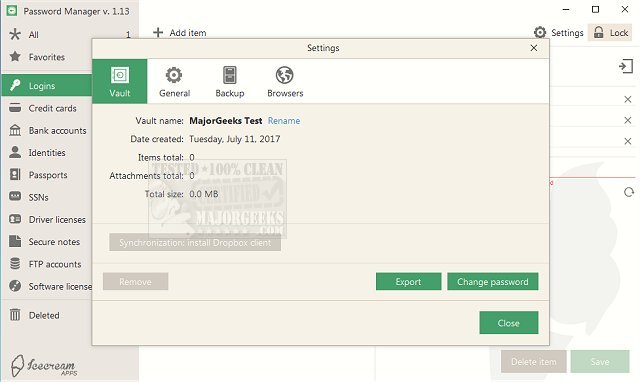
Task: Click the refresh generate-password icon
Action: (629, 192)
